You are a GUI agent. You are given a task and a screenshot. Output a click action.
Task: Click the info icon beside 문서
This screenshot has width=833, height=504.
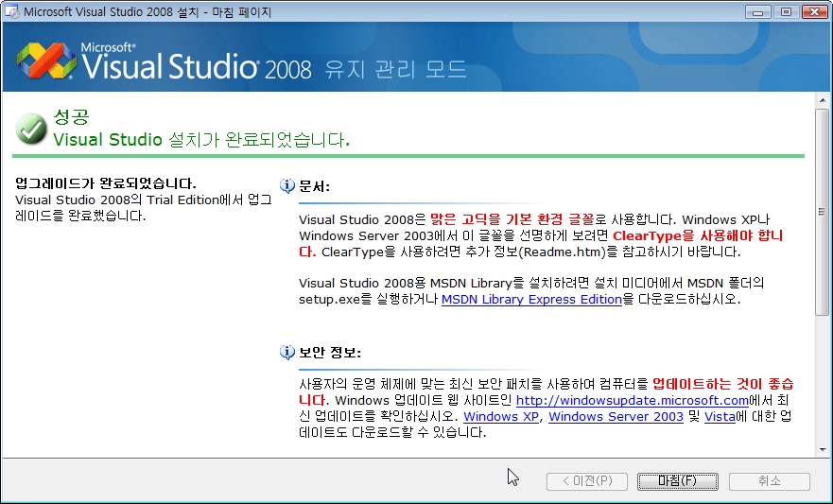287,186
